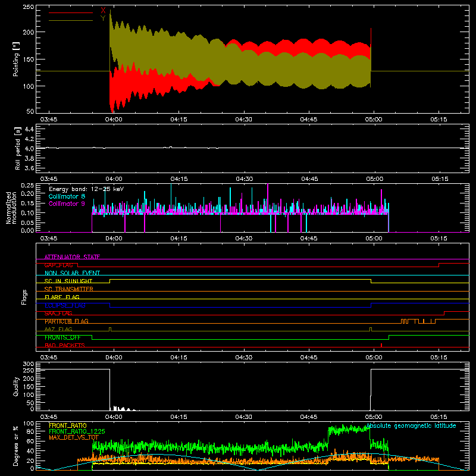476x476 pixels.
Task: Click the GAP_FLAG label
Action: point(58,265)
